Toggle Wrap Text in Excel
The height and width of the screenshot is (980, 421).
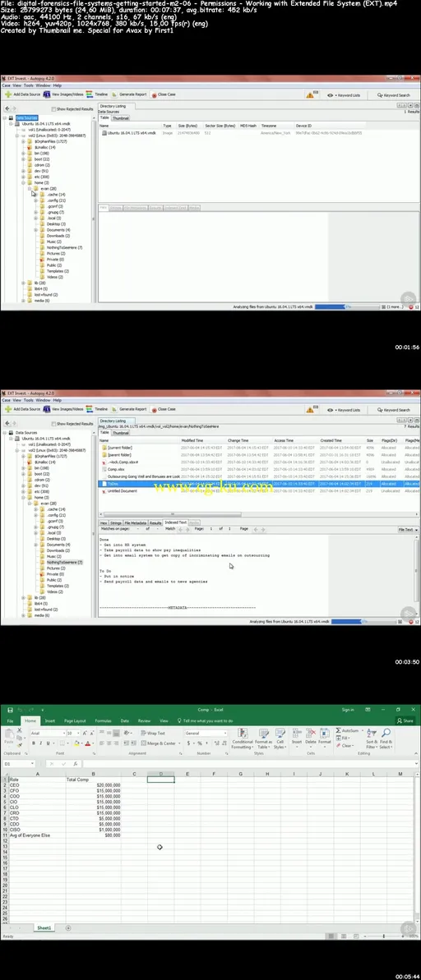click(x=153, y=733)
